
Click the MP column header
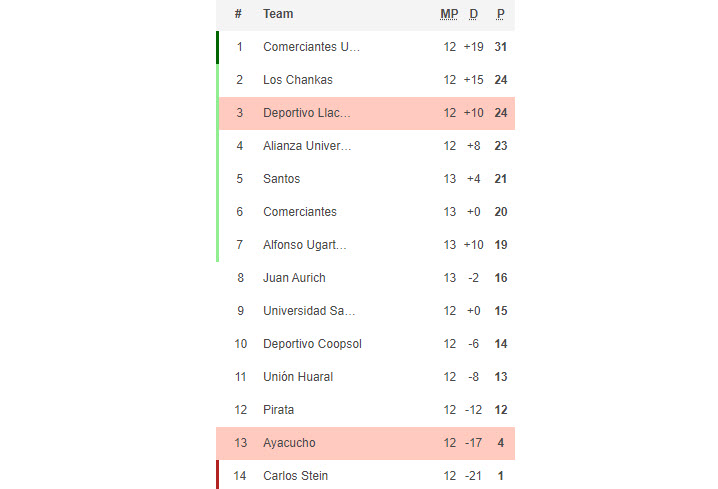[x=449, y=14]
